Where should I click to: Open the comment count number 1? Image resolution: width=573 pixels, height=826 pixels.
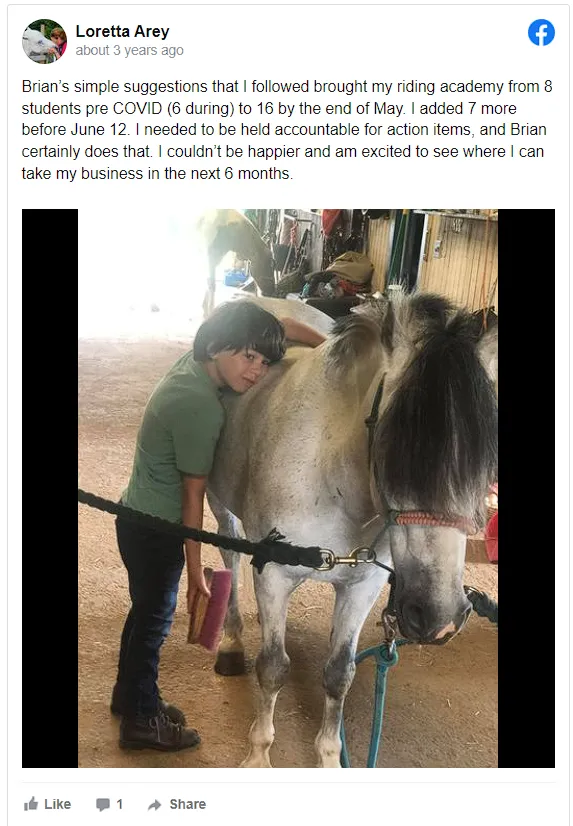tap(120, 804)
